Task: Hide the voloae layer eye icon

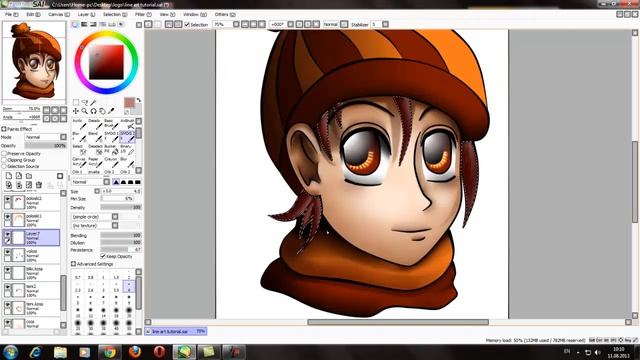Action: 7,252
